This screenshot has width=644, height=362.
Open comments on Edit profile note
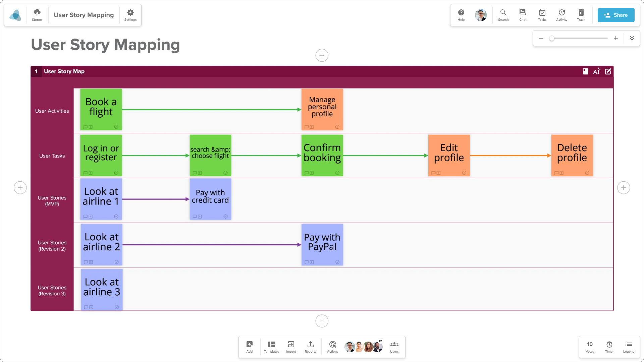[x=433, y=173]
